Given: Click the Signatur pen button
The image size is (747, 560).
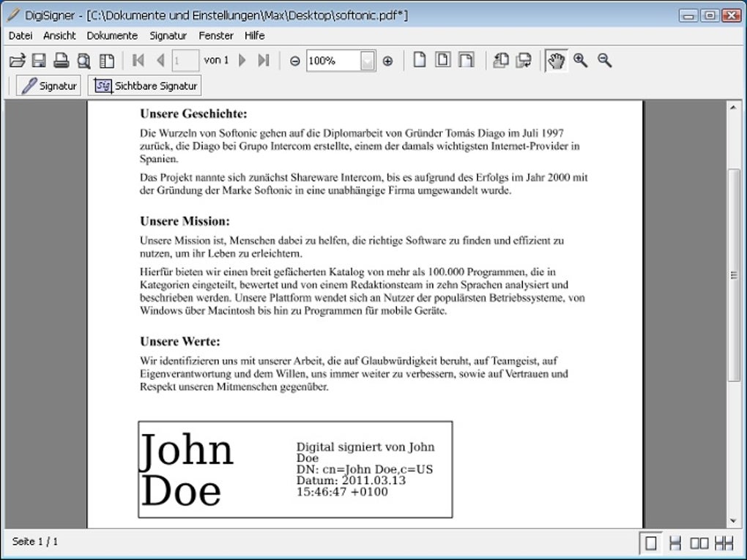Looking at the screenshot, I should [x=48, y=86].
